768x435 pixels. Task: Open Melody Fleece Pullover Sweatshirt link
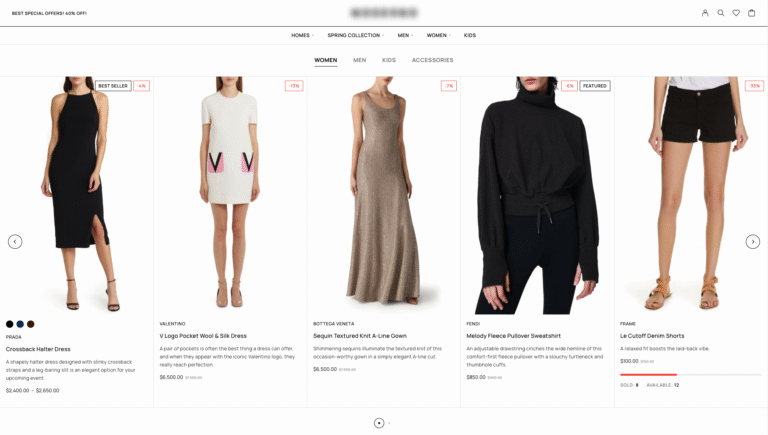[513, 336]
